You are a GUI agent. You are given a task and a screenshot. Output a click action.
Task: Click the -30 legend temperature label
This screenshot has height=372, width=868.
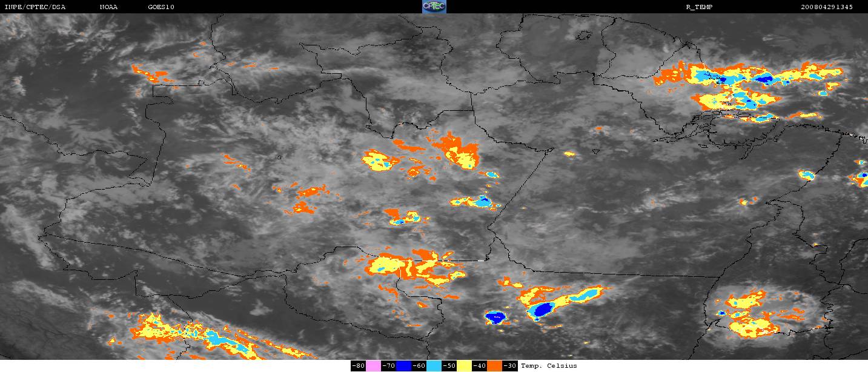[x=510, y=366]
